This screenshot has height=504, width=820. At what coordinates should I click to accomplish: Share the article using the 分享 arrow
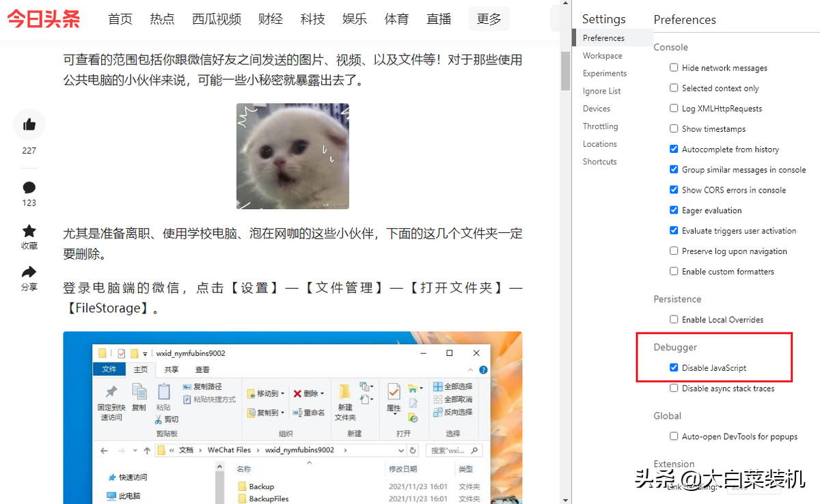coord(29,272)
